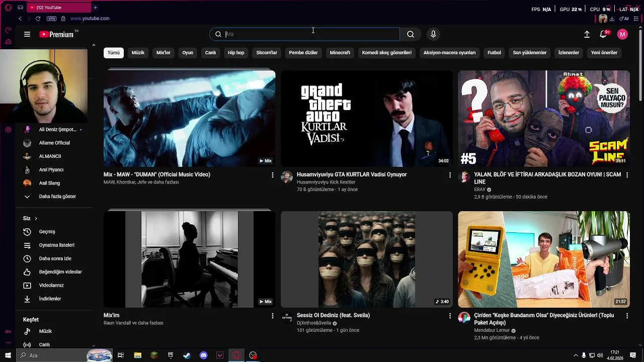Open Epic Games launcher from the taskbar
Image resolution: width=644 pixels, height=362 pixels.
point(171,355)
